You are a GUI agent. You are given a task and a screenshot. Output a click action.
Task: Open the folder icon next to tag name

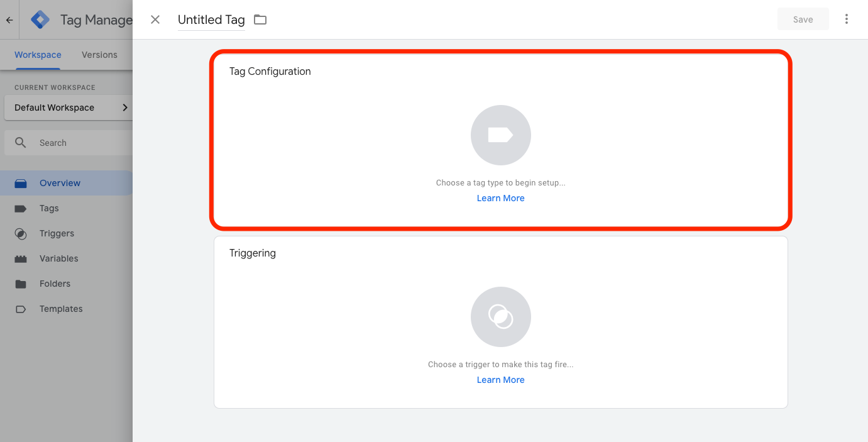[x=260, y=19]
